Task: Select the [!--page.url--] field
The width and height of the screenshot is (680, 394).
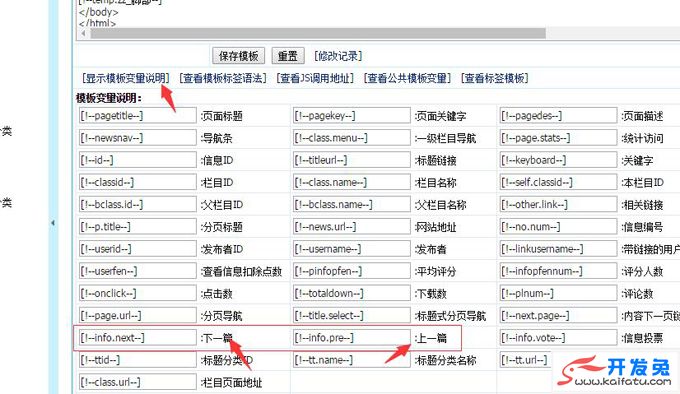Action: coord(137,315)
